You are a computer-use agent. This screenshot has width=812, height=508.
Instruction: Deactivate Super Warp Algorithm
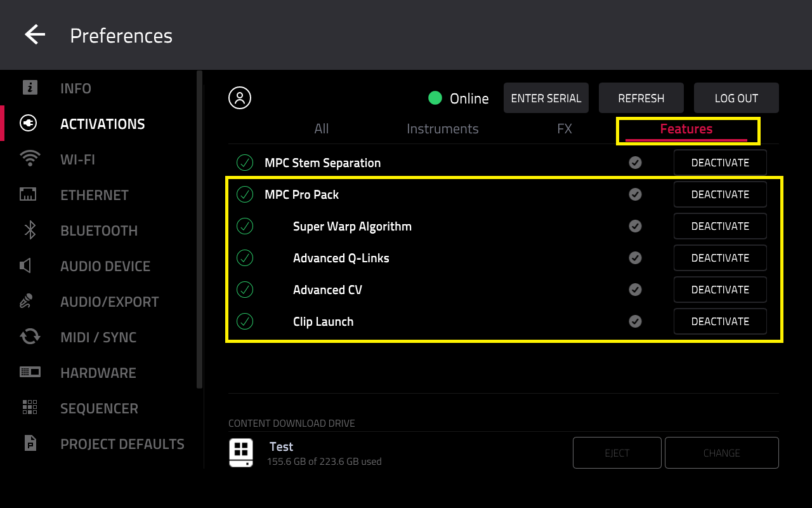tap(720, 226)
